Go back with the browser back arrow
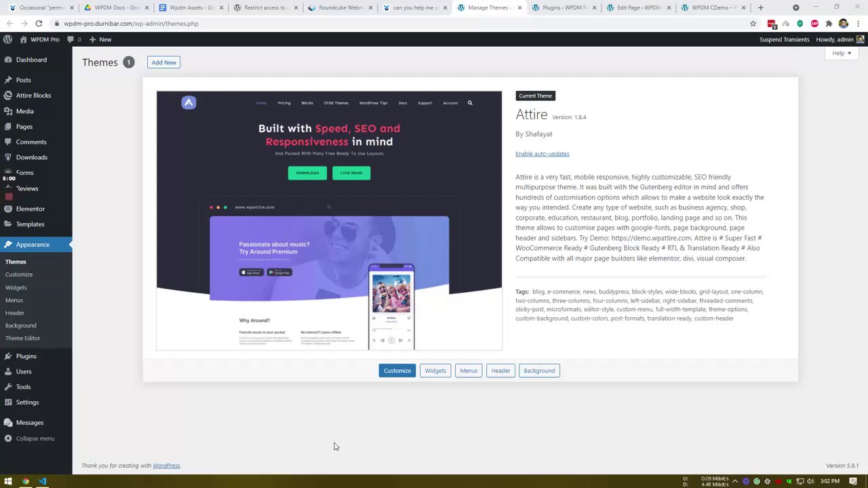Image resolution: width=868 pixels, height=488 pixels. pyautogui.click(x=9, y=24)
